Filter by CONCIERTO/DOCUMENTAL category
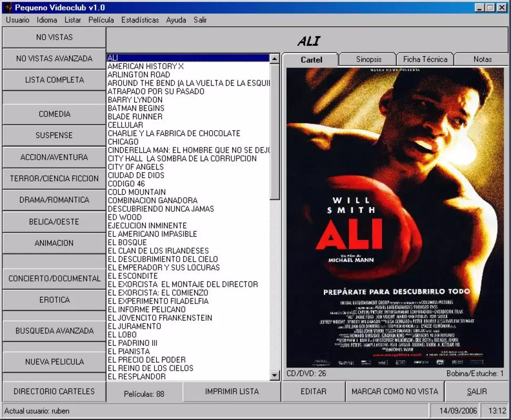511x420 pixels. pos(54,279)
